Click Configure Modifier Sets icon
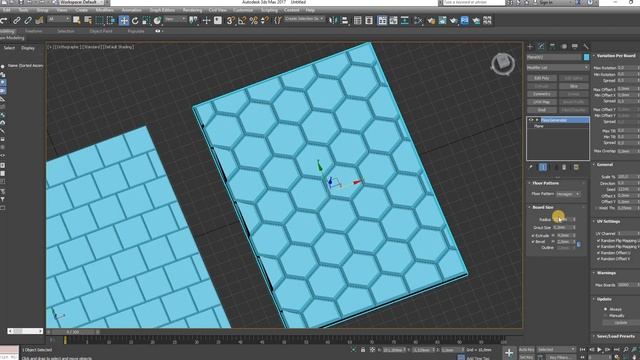The image size is (640, 360). pyautogui.click(x=576, y=167)
